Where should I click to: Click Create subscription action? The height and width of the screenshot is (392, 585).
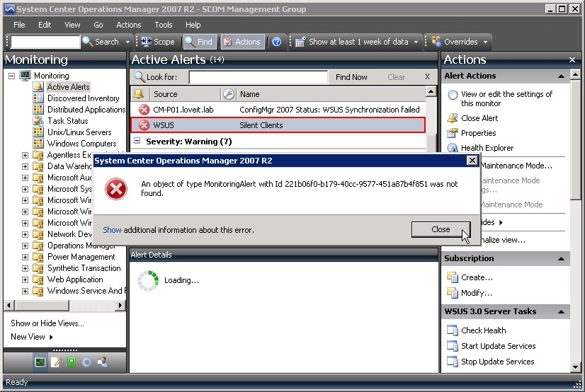[477, 277]
